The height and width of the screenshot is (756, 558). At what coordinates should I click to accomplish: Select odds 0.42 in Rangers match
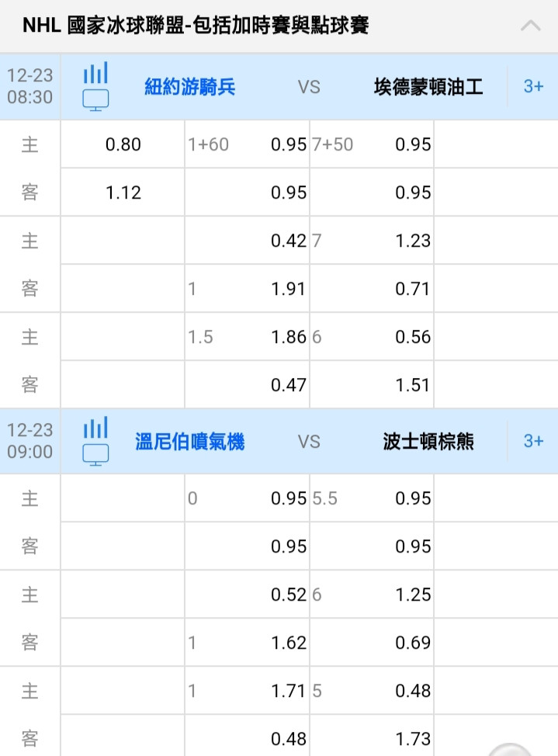tap(247, 241)
